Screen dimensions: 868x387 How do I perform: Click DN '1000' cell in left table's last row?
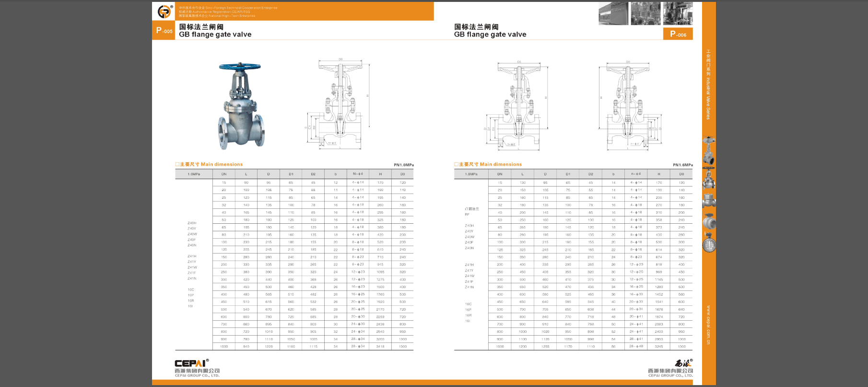[224, 347]
